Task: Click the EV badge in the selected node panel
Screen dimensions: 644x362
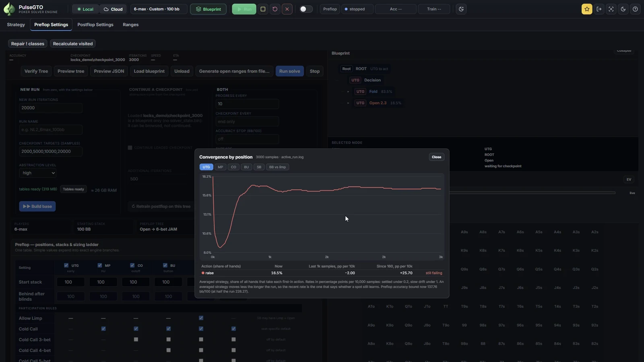Action: [629, 179]
